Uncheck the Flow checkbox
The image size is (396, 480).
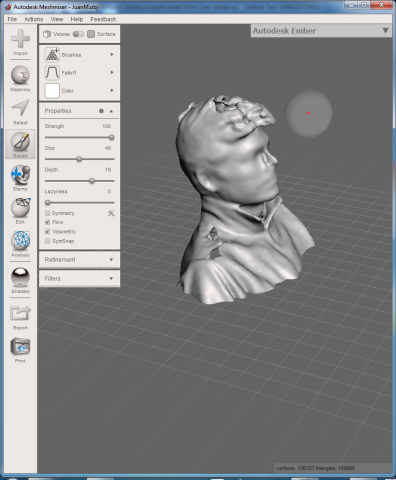pyautogui.click(x=47, y=222)
